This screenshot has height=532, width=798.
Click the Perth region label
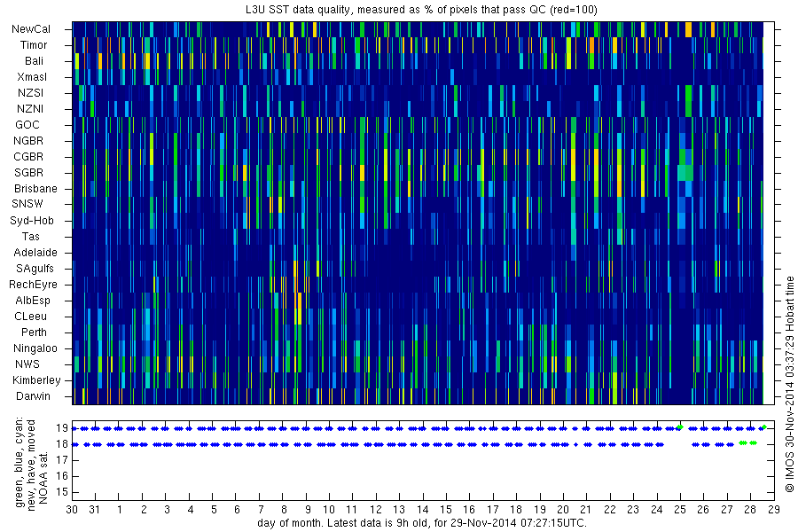[x=34, y=332]
